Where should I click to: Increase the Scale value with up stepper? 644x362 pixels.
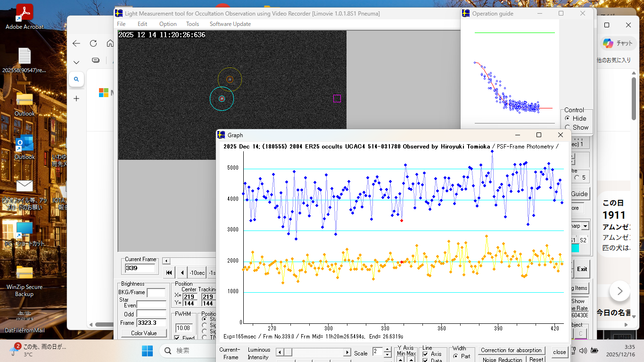(387, 349)
